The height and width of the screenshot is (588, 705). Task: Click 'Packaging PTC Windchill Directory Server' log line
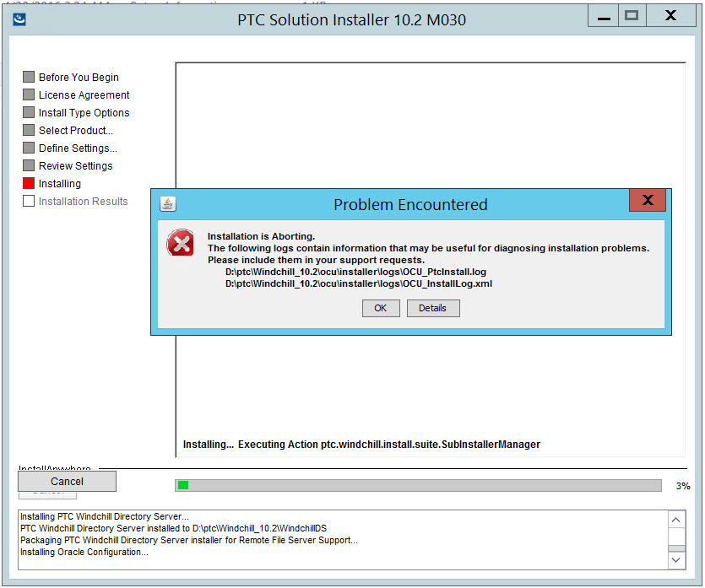coord(189,540)
